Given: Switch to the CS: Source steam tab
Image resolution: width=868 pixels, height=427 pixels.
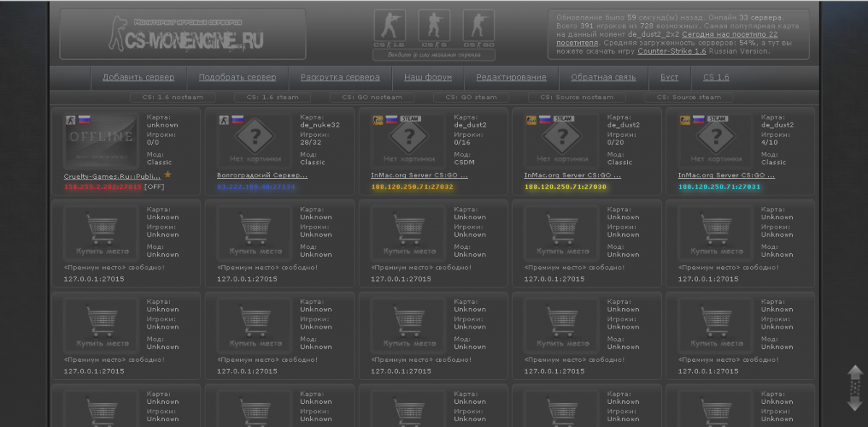Looking at the screenshot, I should tap(689, 97).
